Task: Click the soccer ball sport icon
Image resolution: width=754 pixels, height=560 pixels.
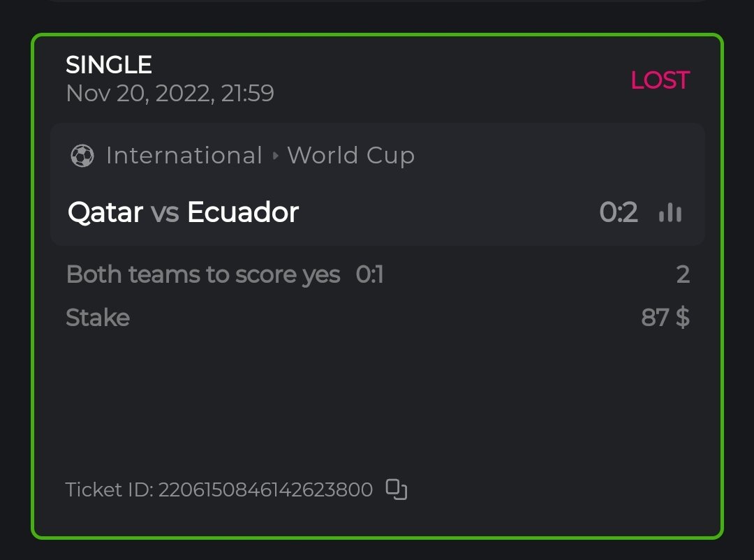Action: click(82, 156)
